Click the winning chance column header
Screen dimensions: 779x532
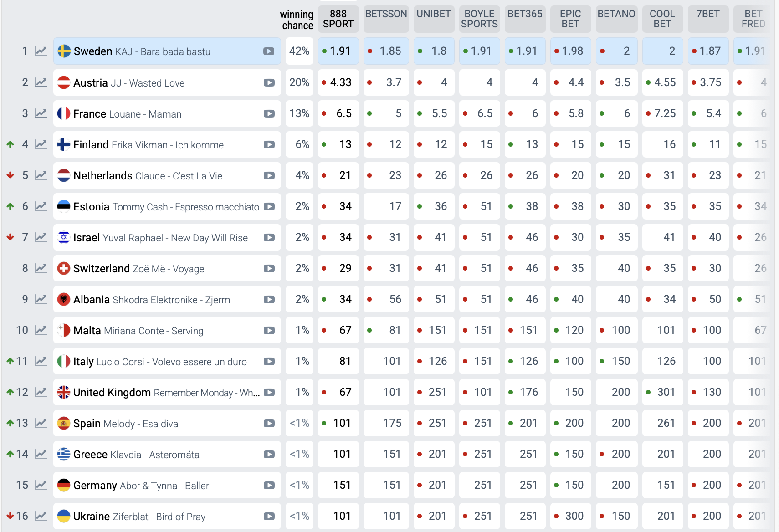(297, 20)
